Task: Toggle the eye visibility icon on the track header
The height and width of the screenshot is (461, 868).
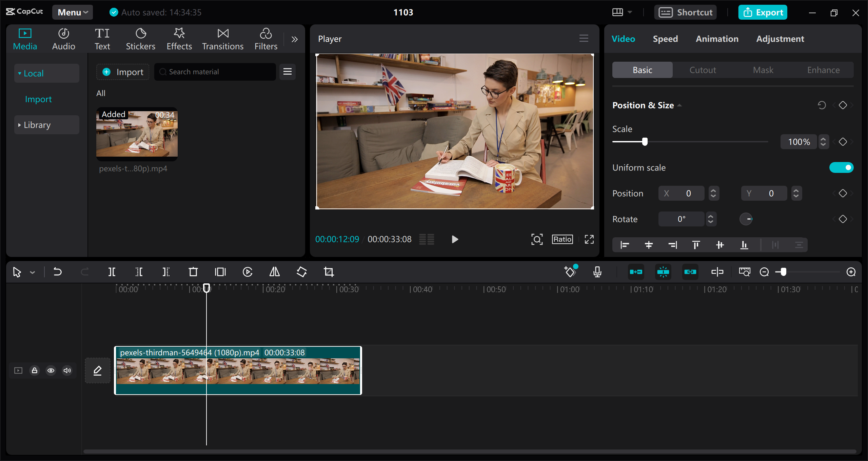Action: point(51,370)
